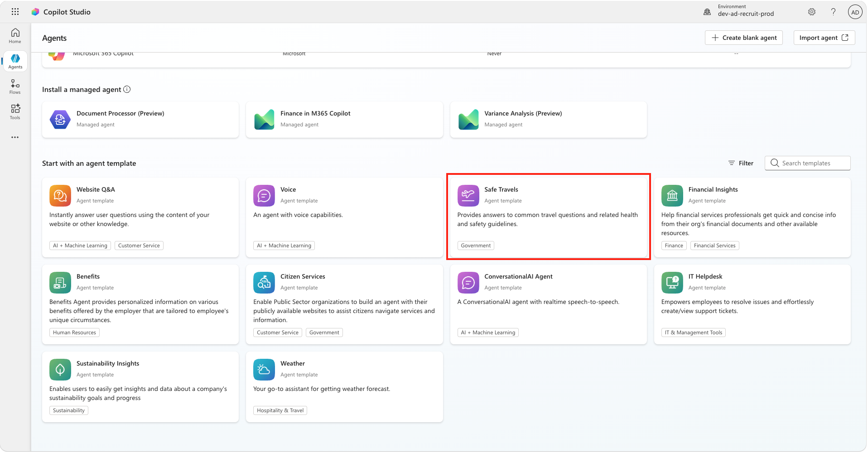Click the Customer Service tag on Website Q&A

(139, 246)
